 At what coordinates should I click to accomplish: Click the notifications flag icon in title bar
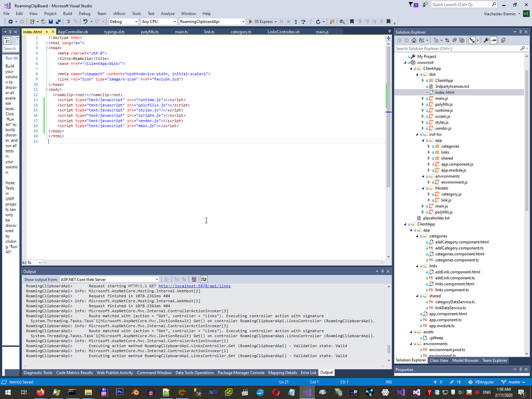point(412,4)
